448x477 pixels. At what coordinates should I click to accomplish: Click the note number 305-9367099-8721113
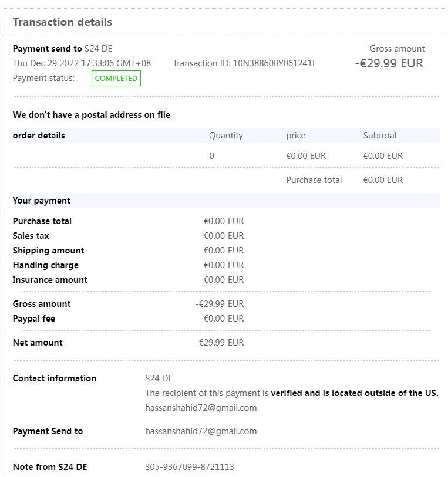[190, 467]
